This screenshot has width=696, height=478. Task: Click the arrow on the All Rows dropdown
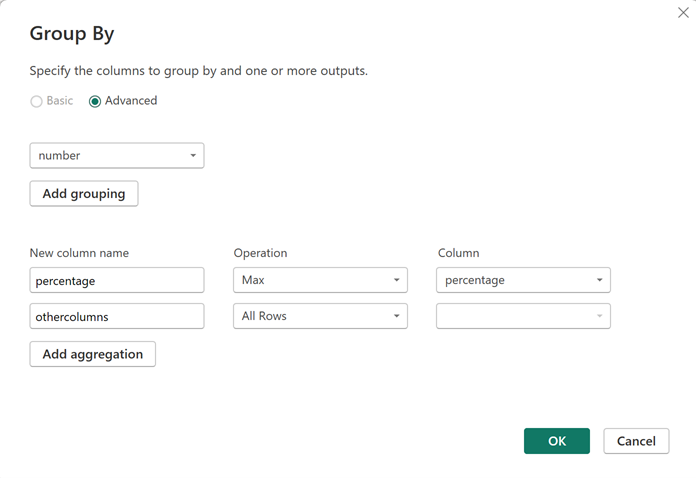click(396, 316)
